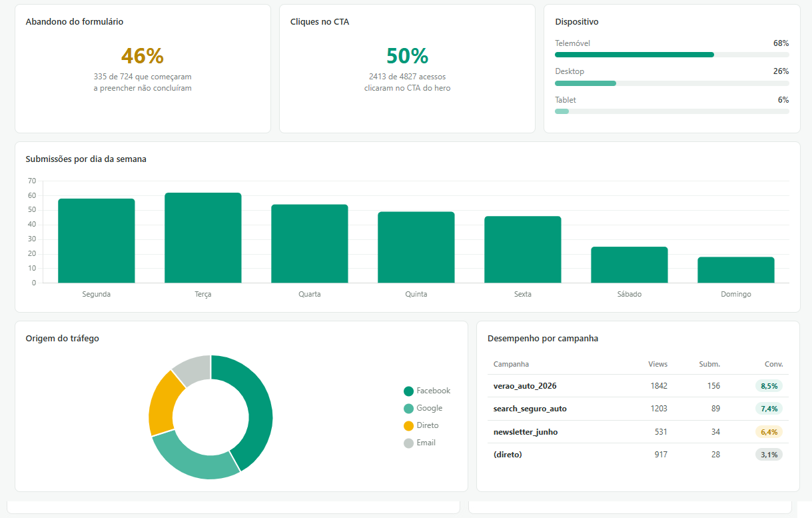Click the "1842" views value

tap(659, 386)
